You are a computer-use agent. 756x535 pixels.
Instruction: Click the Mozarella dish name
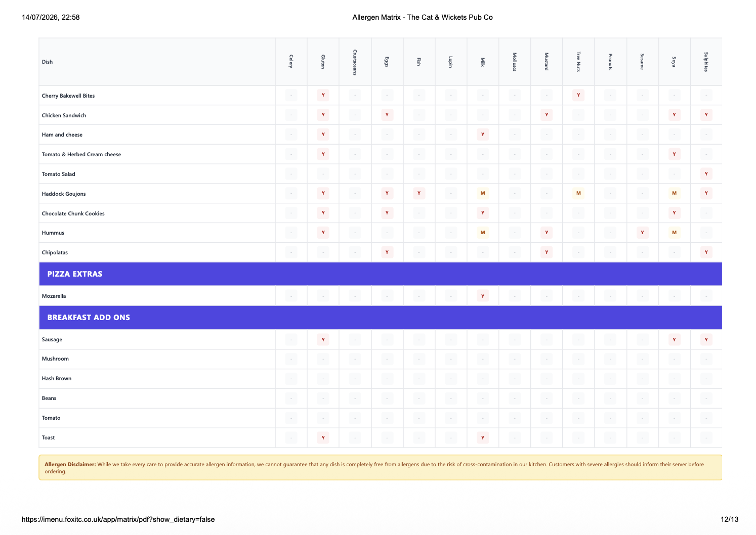pos(54,296)
